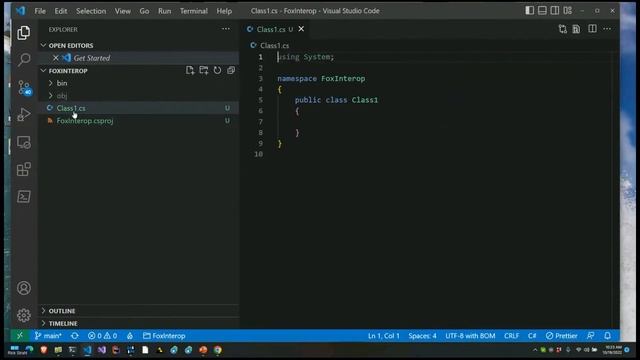This screenshot has height=360, width=640.
Task: Select Get Started in Open Editors
Action: coord(139,58)
